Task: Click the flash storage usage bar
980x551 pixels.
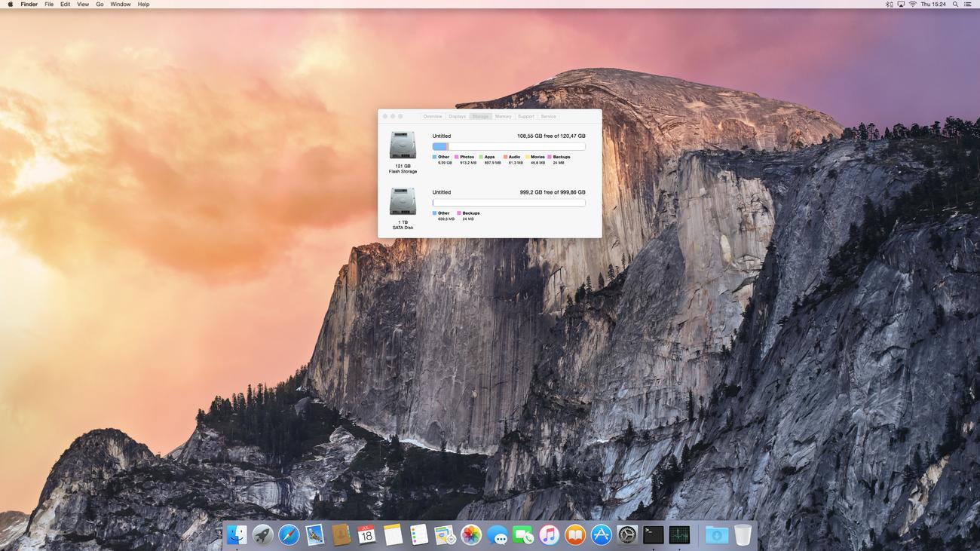Action: click(x=509, y=147)
